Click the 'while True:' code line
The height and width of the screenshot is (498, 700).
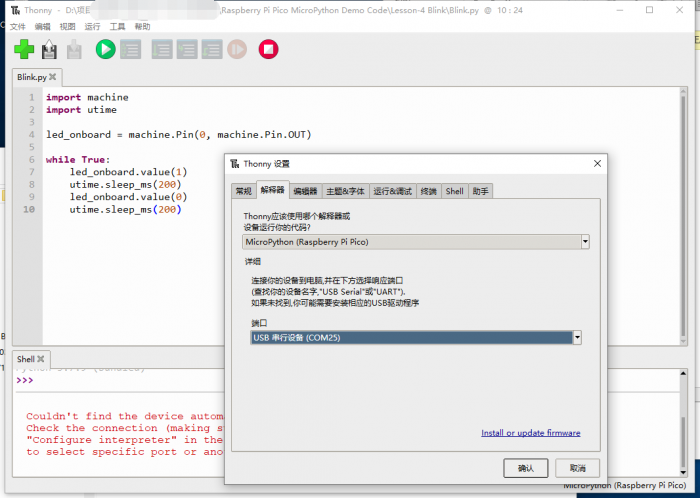tap(78, 160)
